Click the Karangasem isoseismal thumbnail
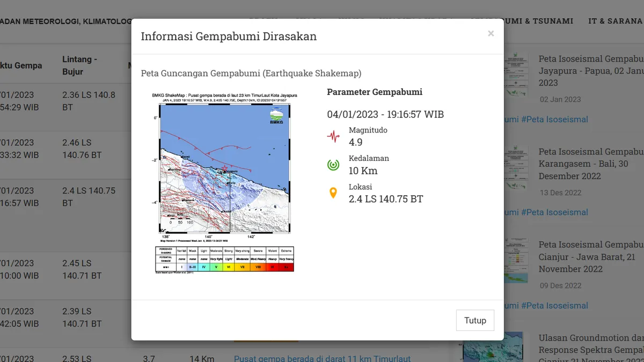Screen dimensions: 644x362 coord(516,167)
